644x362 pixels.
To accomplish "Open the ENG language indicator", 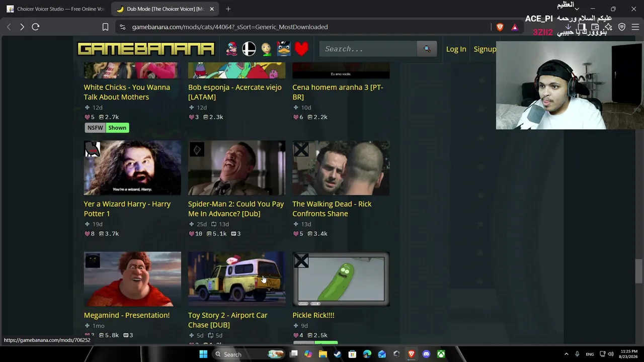I will [x=590, y=354].
